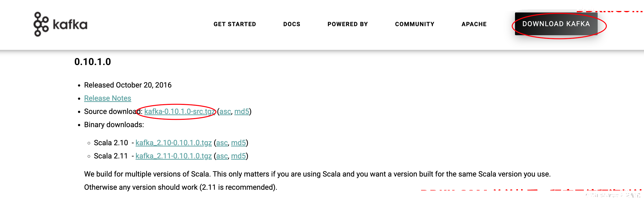
Task: Open the md5 checksum for source download
Action: pos(242,111)
